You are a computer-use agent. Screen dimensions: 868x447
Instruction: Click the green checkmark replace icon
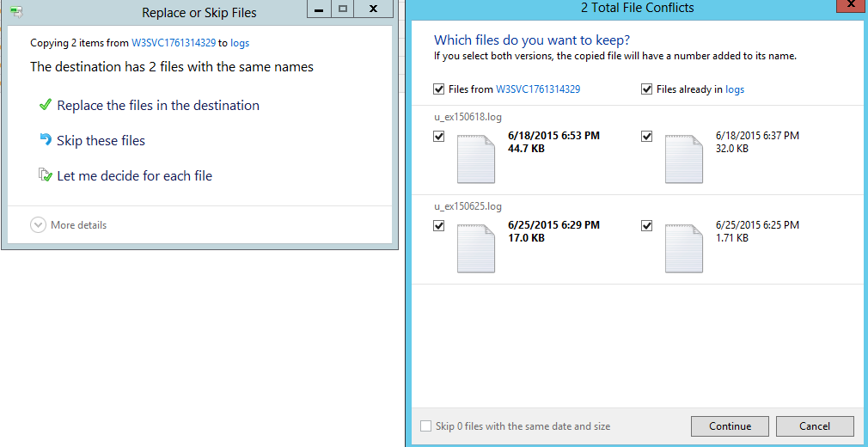click(x=46, y=105)
